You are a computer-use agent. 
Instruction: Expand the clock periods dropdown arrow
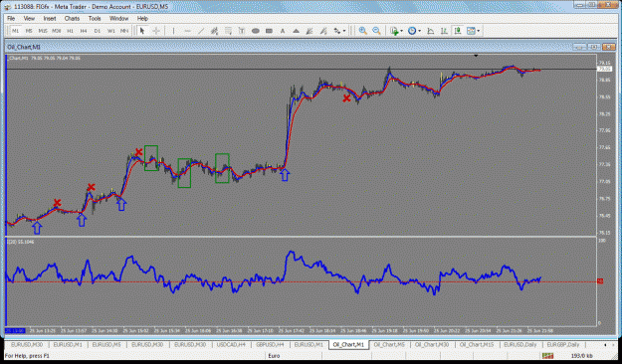coord(419,31)
